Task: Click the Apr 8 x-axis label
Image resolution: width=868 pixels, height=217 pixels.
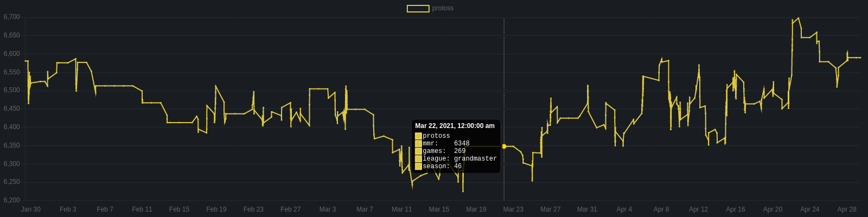Action: coord(661,209)
